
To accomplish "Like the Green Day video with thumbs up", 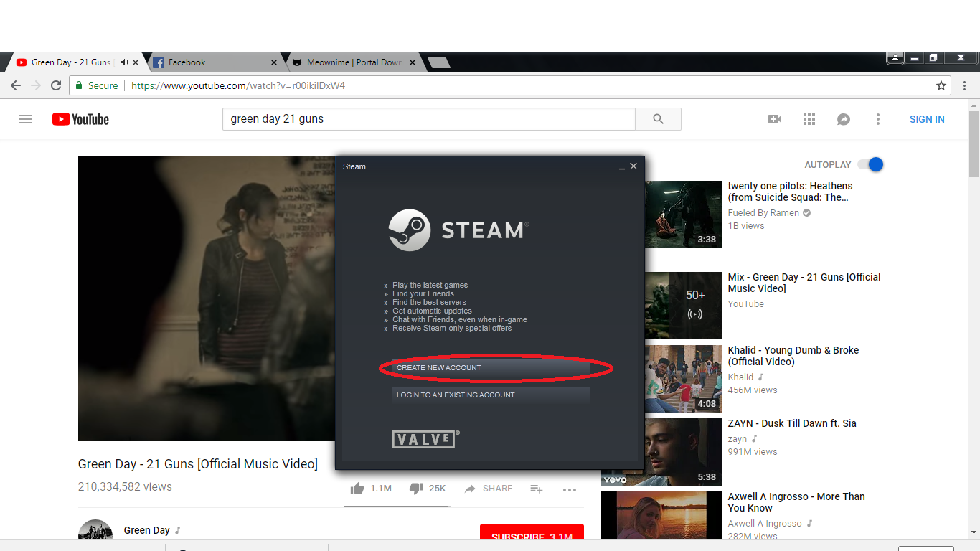I will pyautogui.click(x=357, y=488).
